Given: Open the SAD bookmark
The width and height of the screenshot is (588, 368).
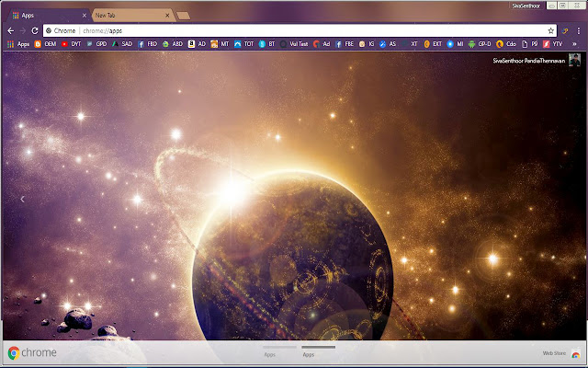Looking at the screenshot, I should click(122, 44).
